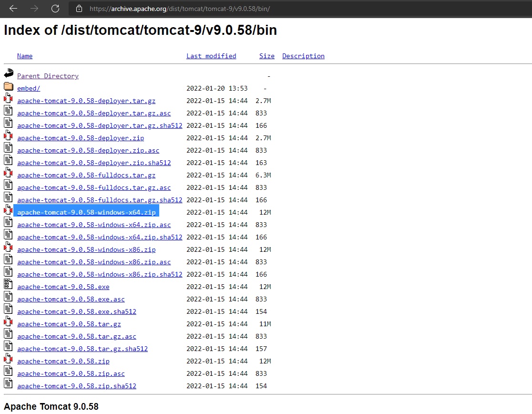The image size is (532, 414).
Task: Open the embed/ folder link
Action: click(29, 88)
